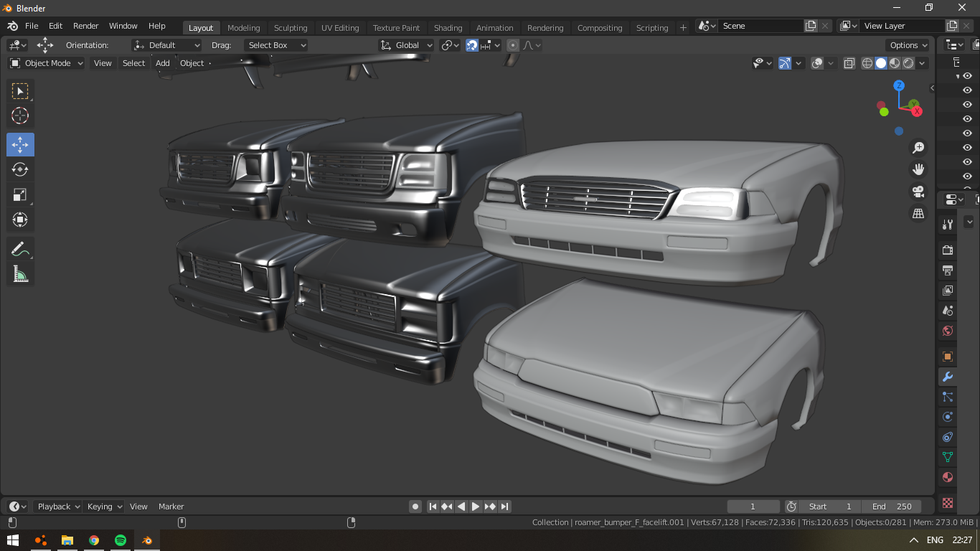
Task: Open the Options dropdown in viewport
Action: (x=908, y=45)
